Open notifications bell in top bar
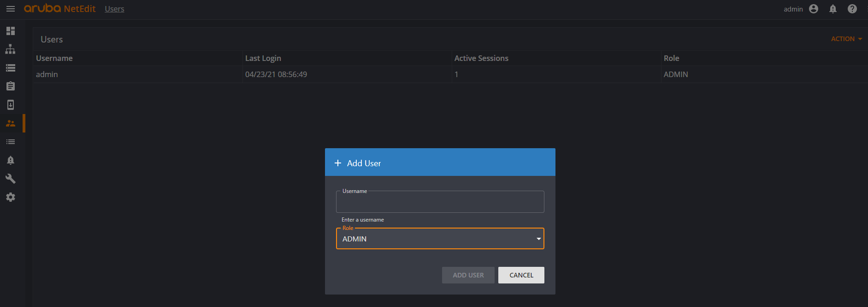This screenshot has height=307, width=868. coord(833,9)
